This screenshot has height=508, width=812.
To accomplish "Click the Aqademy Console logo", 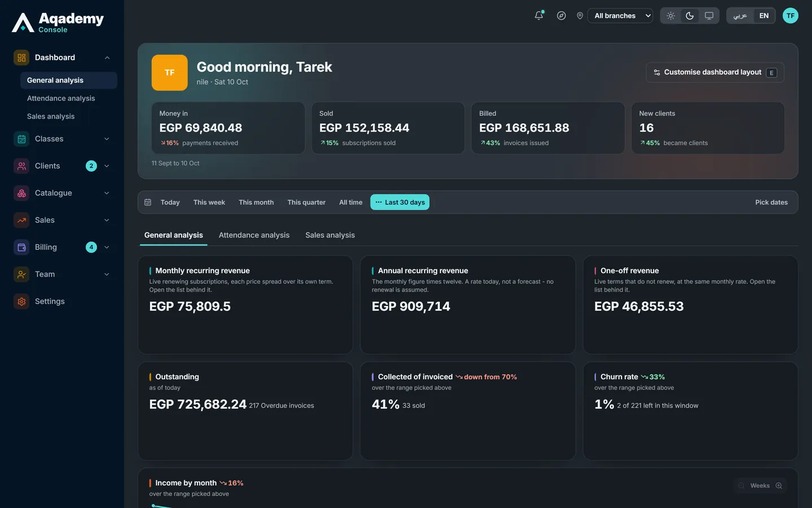I will click(58, 23).
